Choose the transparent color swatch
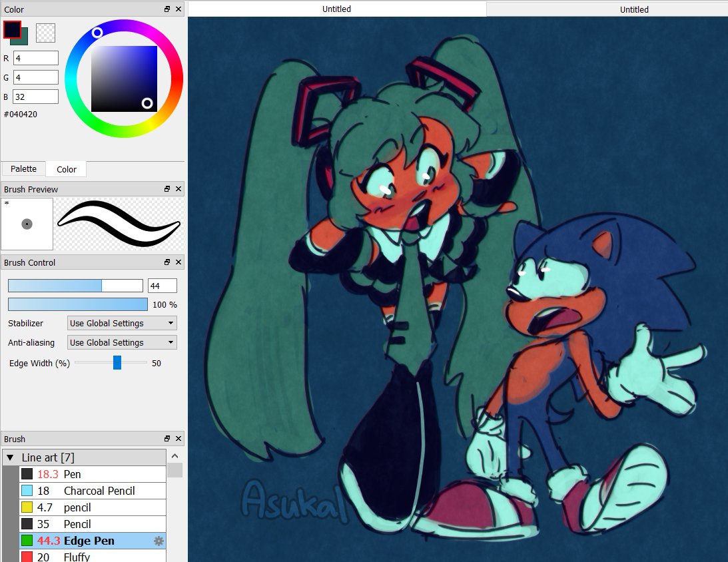728x562 pixels. click(45, 33)
